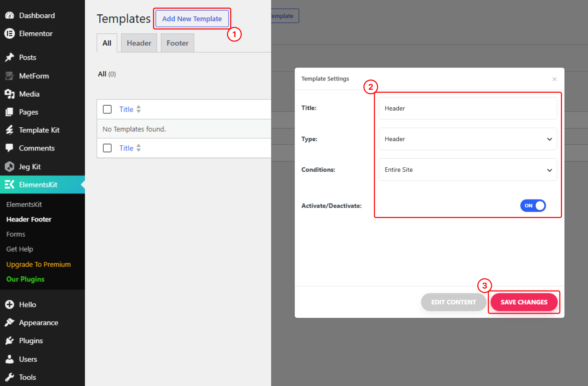Click the Users person icon

(x=10, y=359)
